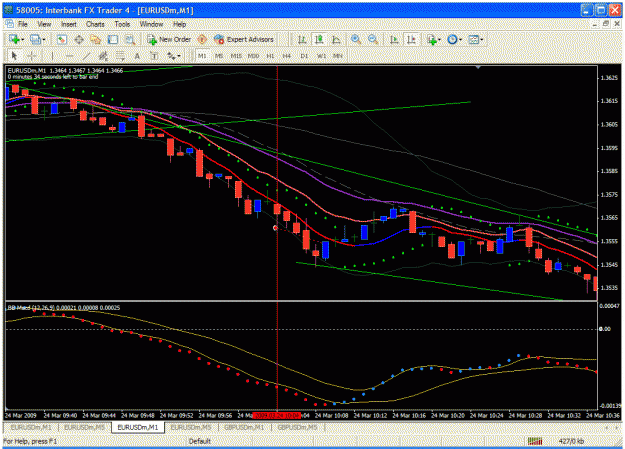Open the Strategy Tester magnifier icon
This screenshot has height=449, width=625.
(x=130, y=39)
